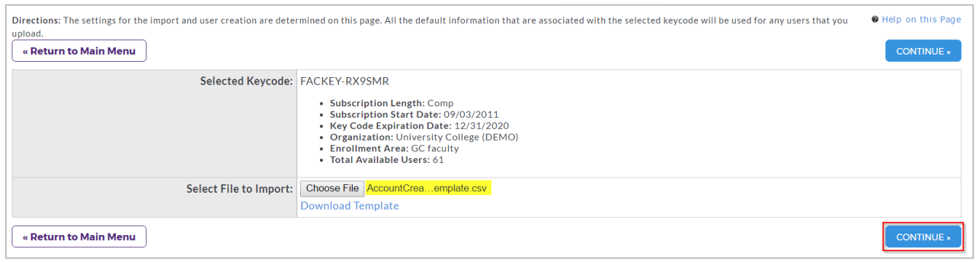This screenshot has width=980, height=262.
Task: Open the Help on this Page link
Action: pos(921,20)
